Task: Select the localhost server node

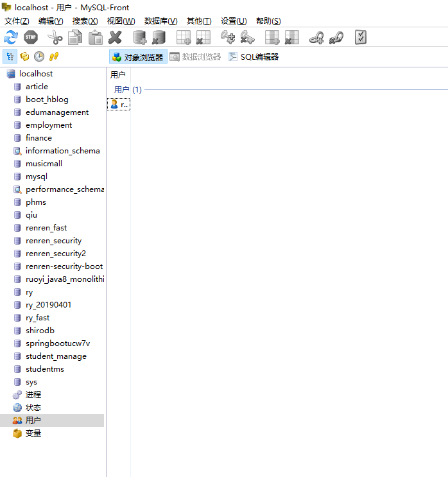Action: tap(36, 74)
